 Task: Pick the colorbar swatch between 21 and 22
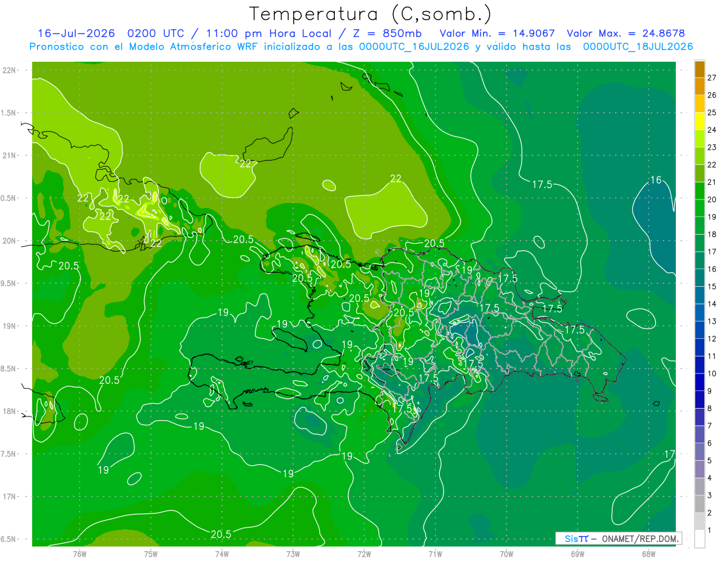[699, 173]
